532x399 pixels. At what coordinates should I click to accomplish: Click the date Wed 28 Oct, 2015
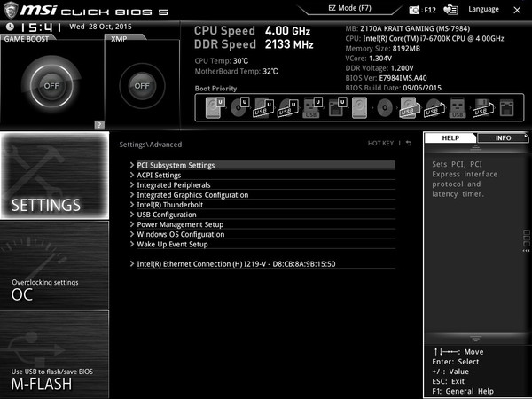tap(100, 27)
